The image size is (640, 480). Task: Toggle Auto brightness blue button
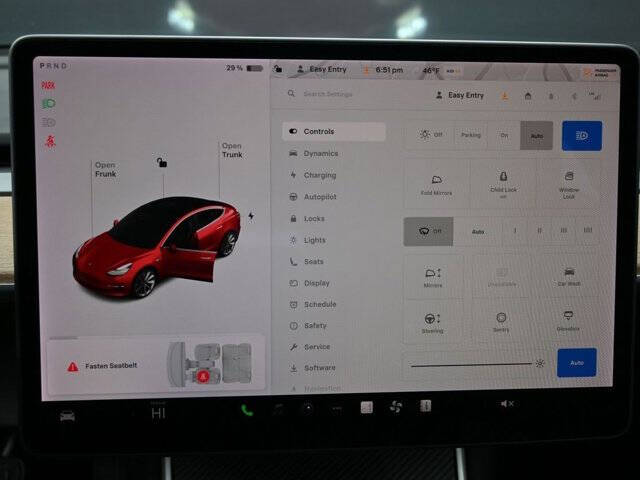tap(577, 362)
